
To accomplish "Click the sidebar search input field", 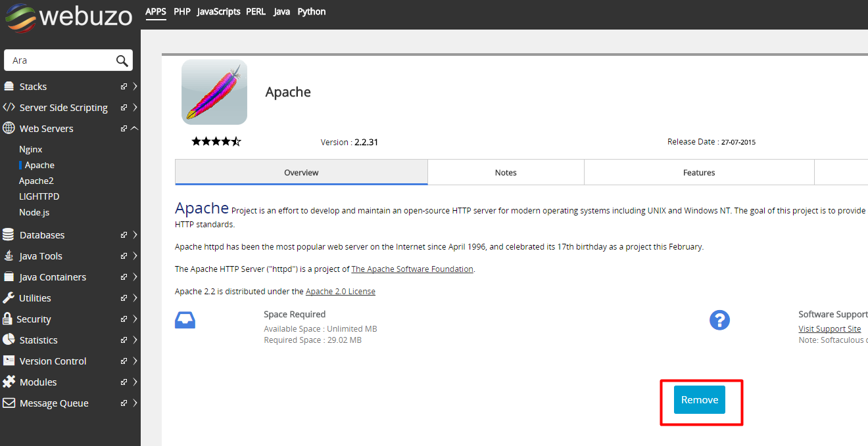I will (68, 60).
